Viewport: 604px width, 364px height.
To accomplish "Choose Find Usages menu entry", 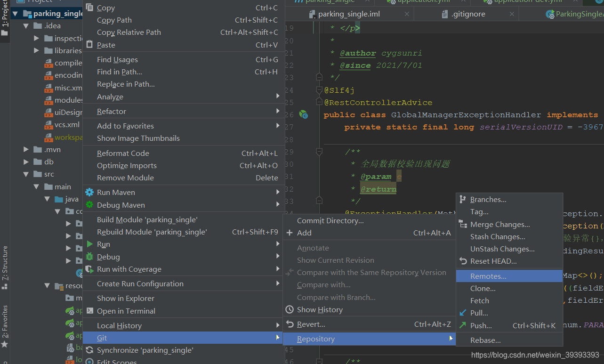I will coord(184,59).
